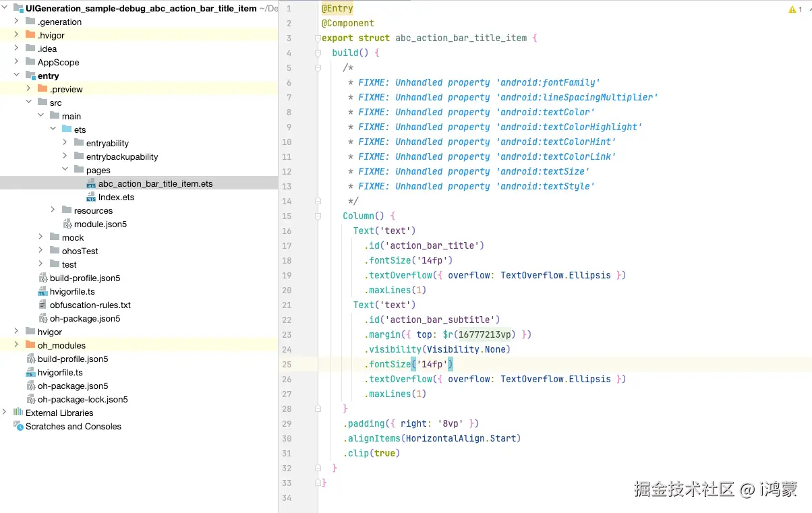This screenshot has width=812, height=513.
Task: Click the @Component decorator on line 2
Action: click(348, 23)
